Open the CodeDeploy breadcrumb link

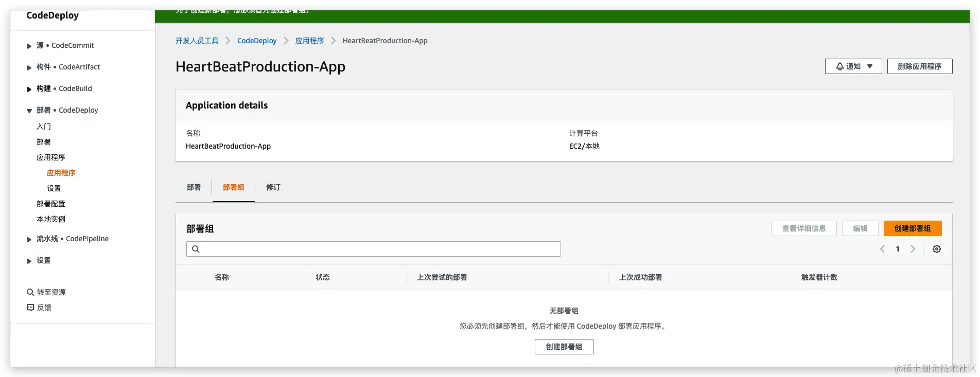[257, 41]
